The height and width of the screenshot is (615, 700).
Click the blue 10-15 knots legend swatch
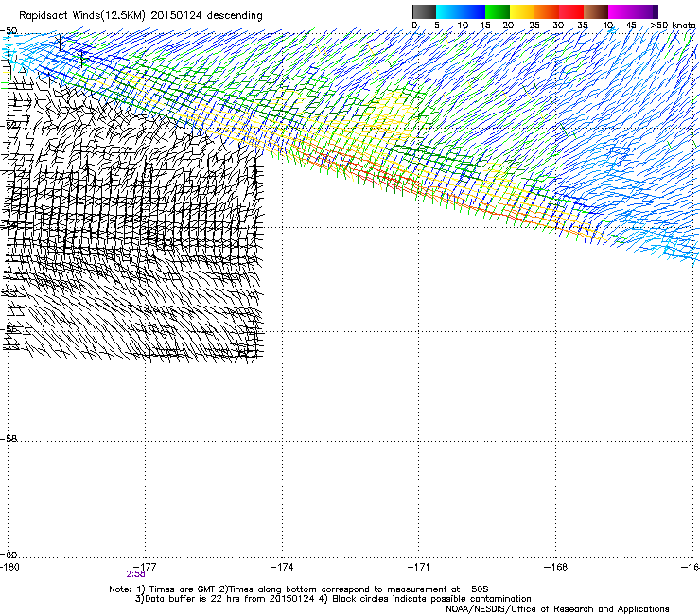pyautogui.click(x=473, y=11)
